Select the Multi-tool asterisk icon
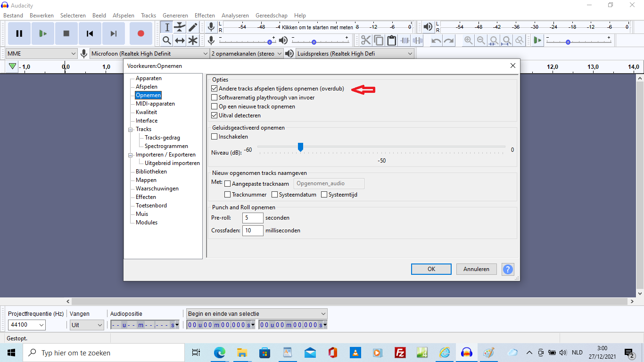The height and width of the screenshot is (362, 644). point(193,41)
